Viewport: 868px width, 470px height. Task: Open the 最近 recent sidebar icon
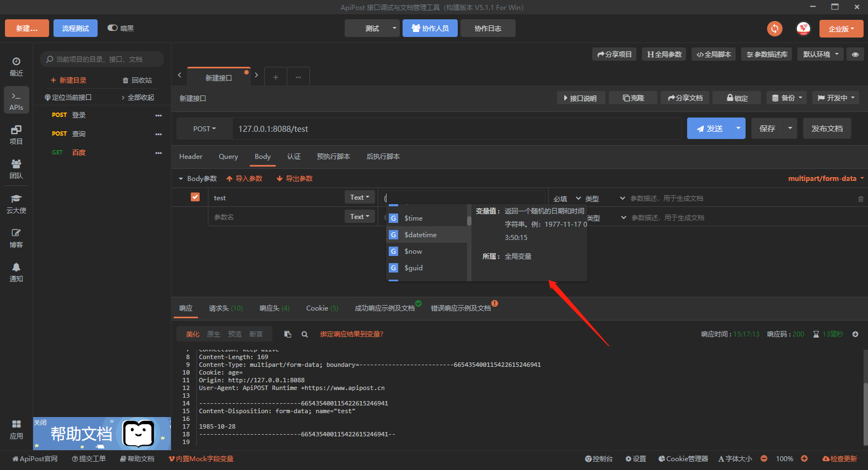click(x=16, y=67)
